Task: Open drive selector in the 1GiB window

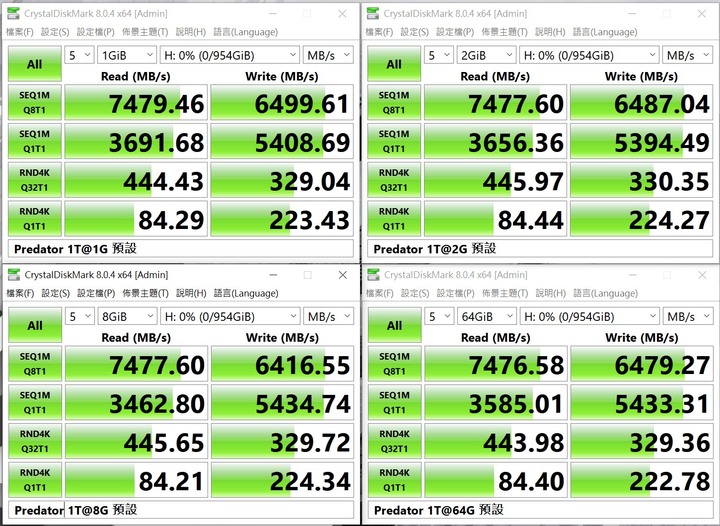Action: (230, 56)
